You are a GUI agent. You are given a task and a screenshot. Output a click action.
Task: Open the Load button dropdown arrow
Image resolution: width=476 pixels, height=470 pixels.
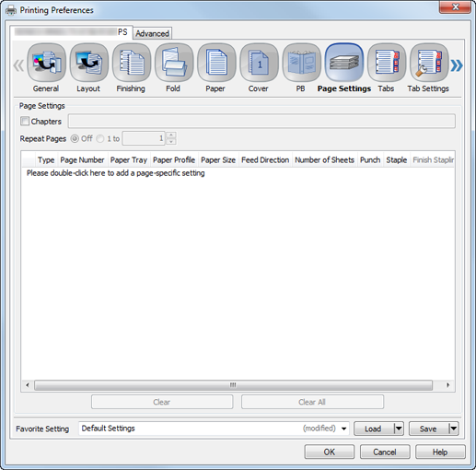click(399, 429)
